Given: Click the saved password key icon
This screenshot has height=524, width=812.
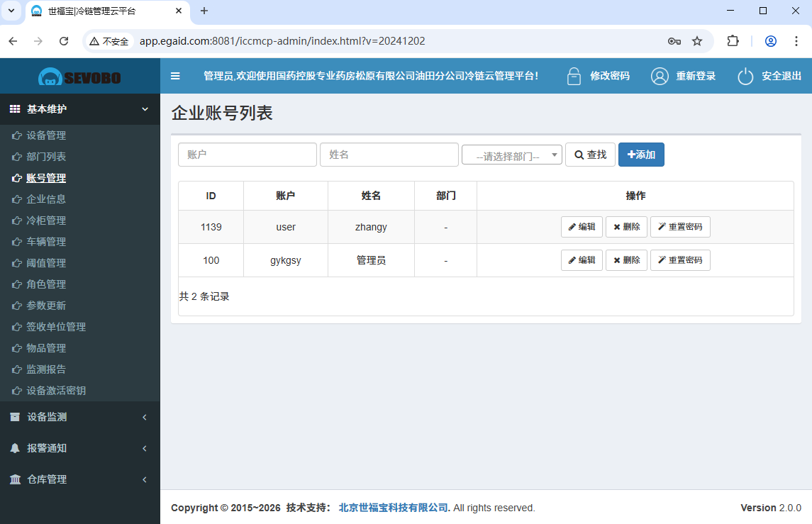Looking at the screenshot, I should [674, 41].
